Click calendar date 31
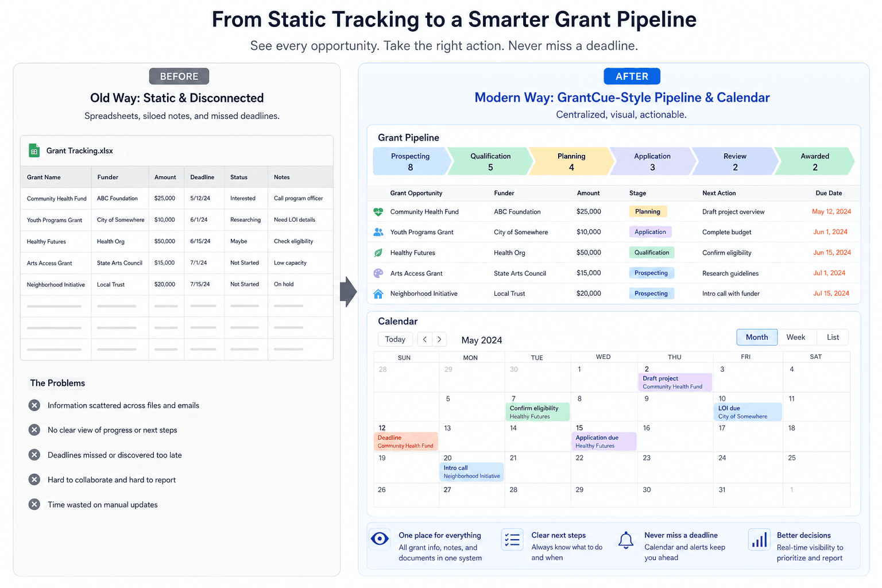Screen dimensions: 882x588 [x=722, y=490]
